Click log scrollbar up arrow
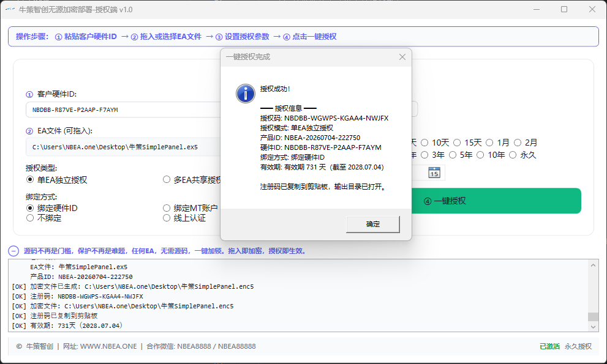607x364 pixels. tap(593, 266)
